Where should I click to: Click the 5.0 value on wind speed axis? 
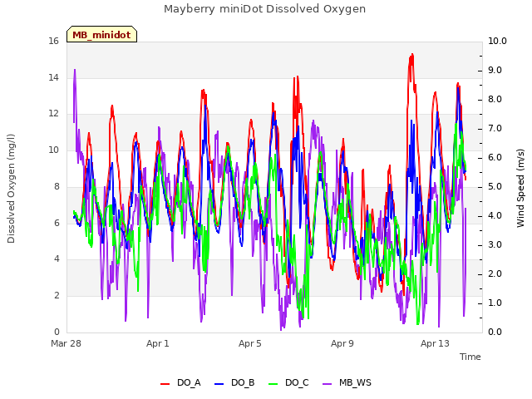[495, 186]
